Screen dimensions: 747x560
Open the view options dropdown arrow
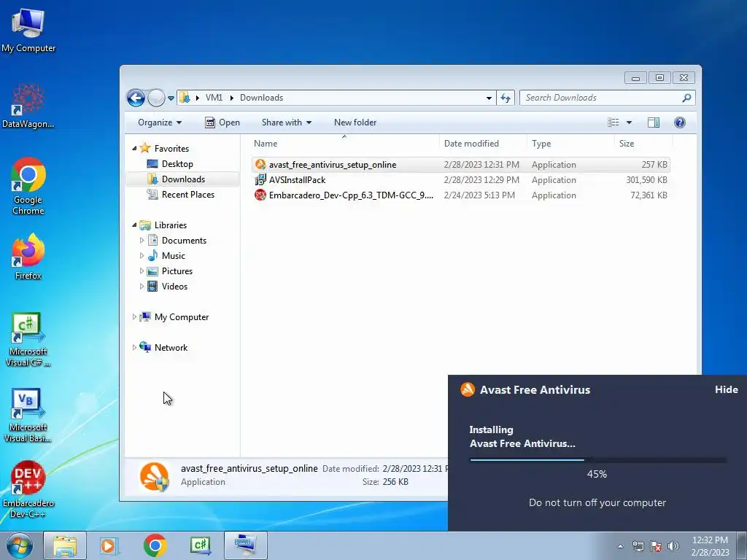(x=629, y=122)
